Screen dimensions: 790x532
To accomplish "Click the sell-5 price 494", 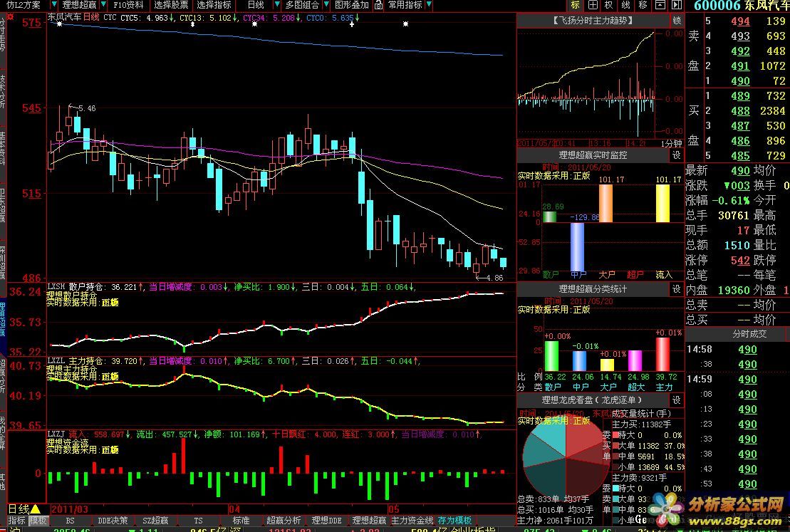I will 740,21.
